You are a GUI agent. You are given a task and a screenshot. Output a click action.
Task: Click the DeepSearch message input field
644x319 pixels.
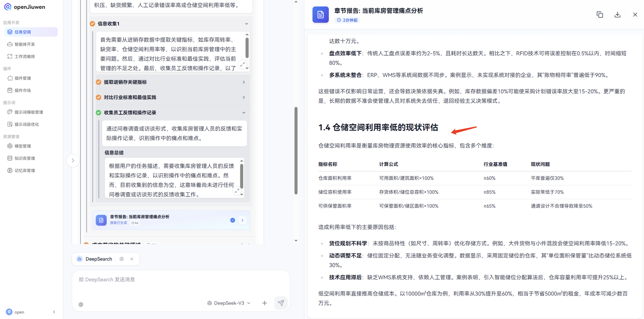[x=175, y=279]
